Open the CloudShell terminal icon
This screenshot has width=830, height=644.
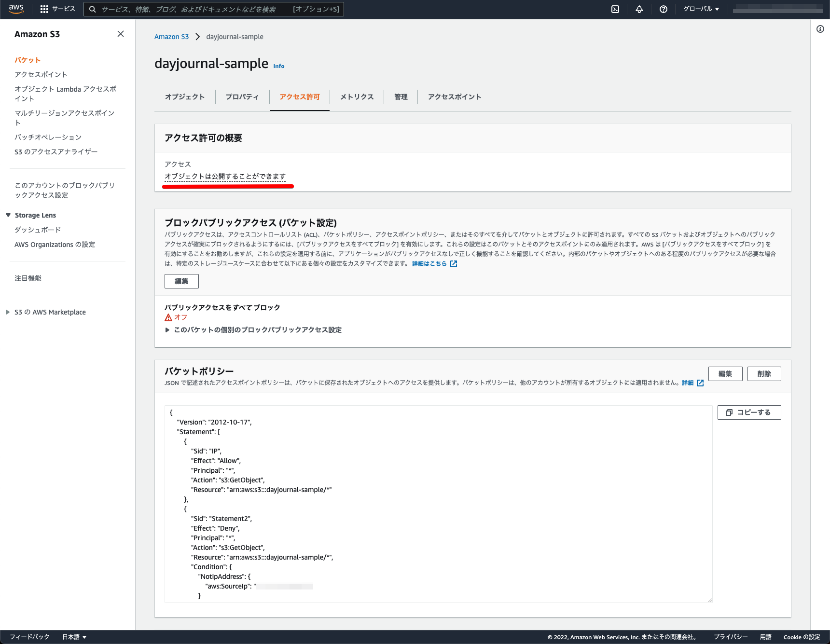(x=615, y=9)
